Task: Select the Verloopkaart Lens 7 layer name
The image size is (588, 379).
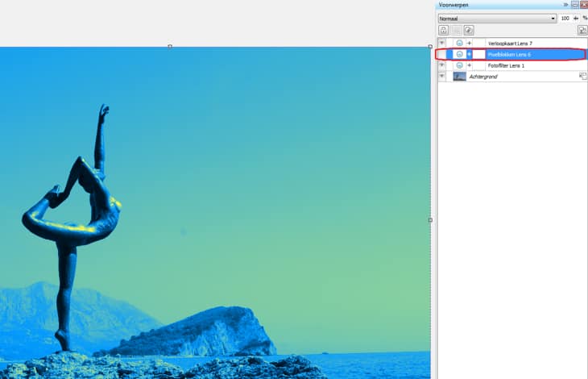Action: 509,43
